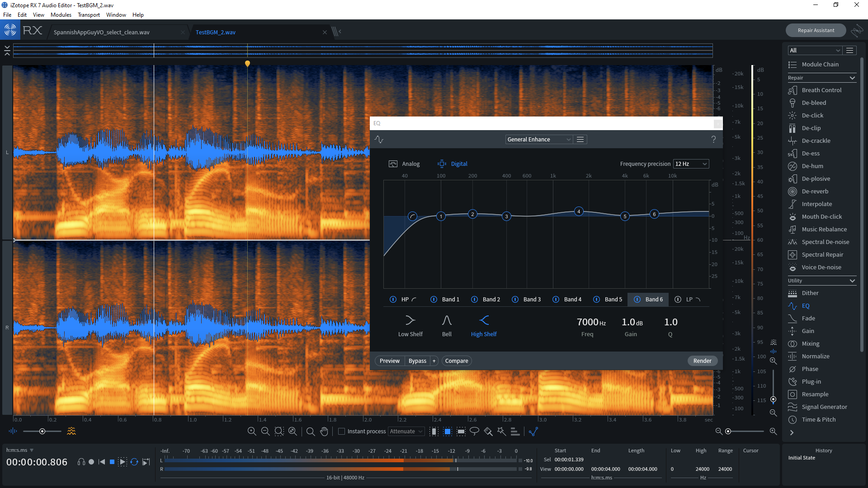Select the Brush selection tool
The width and height of the screenshot is (868, 488).
pyautogui.click(x=488, y=432)
